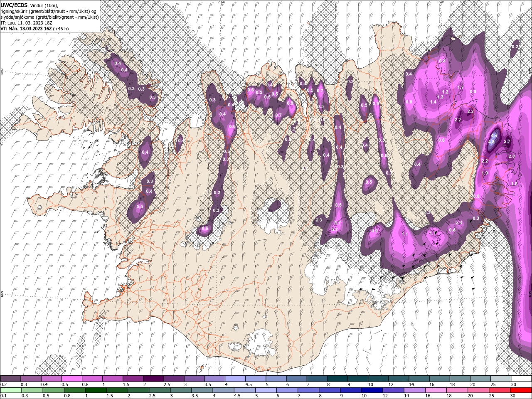Click the initial time line 'IT: Lau. 11. 03. 2023 18Z'
Screen dimensions: 532x399
coord(27,22)
